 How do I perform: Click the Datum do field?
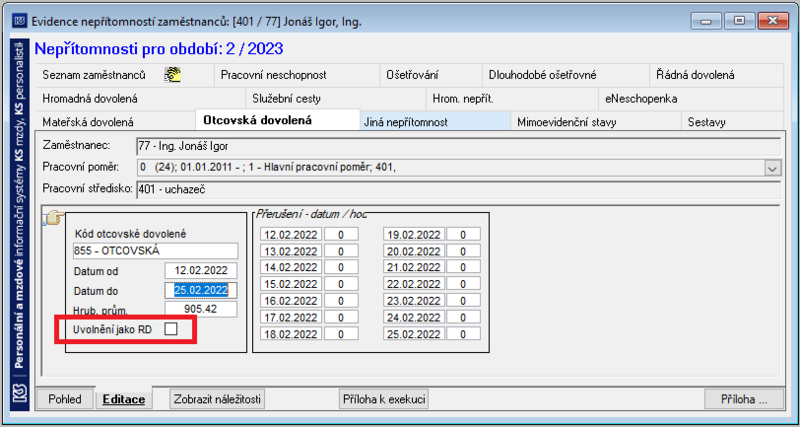[201, 290]
